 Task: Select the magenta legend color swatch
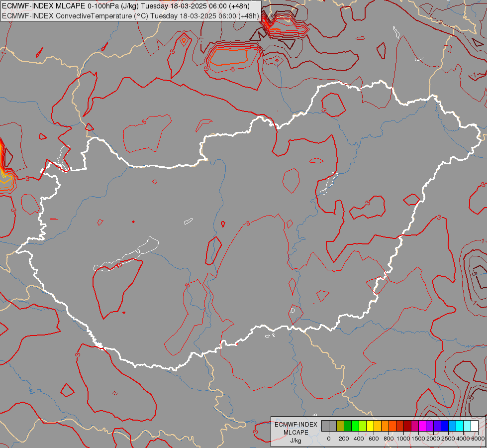click(x=423, y=426)
